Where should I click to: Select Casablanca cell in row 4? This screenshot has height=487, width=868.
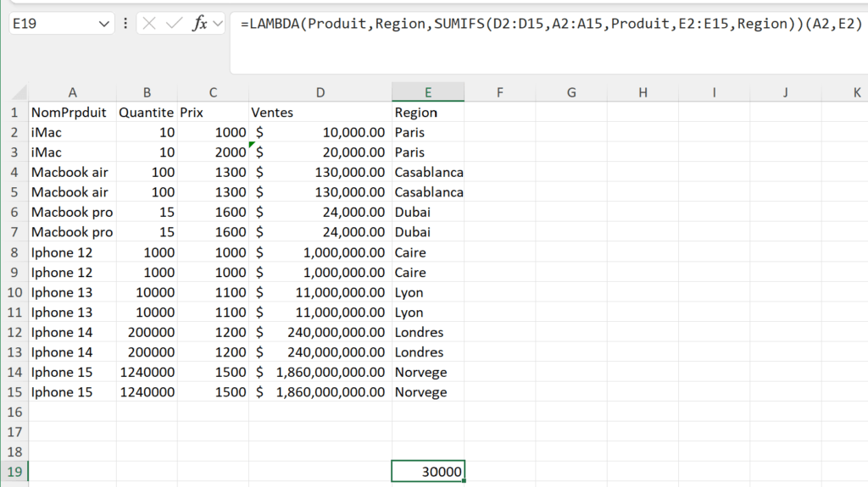[428, 172]
